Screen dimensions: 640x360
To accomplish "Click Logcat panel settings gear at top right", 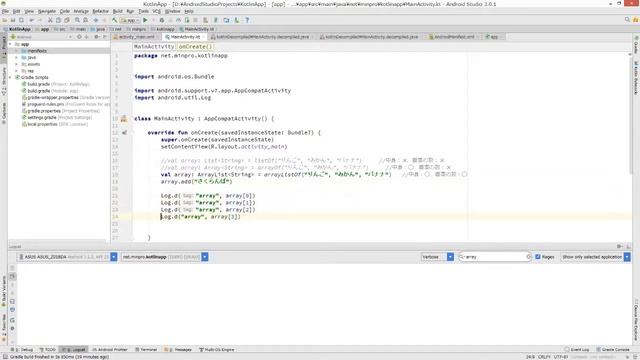I will coord(620,247).
